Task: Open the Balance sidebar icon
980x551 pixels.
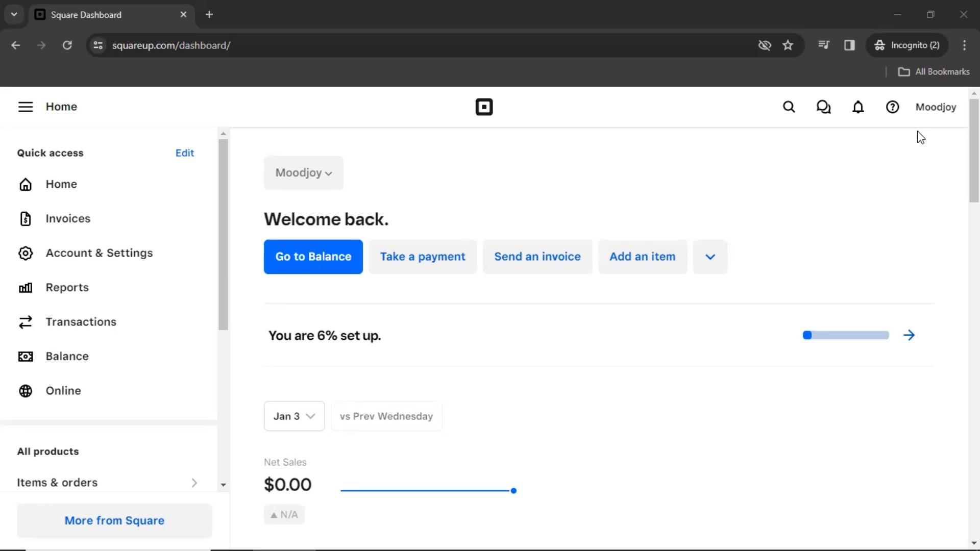Action: point(25,356)
